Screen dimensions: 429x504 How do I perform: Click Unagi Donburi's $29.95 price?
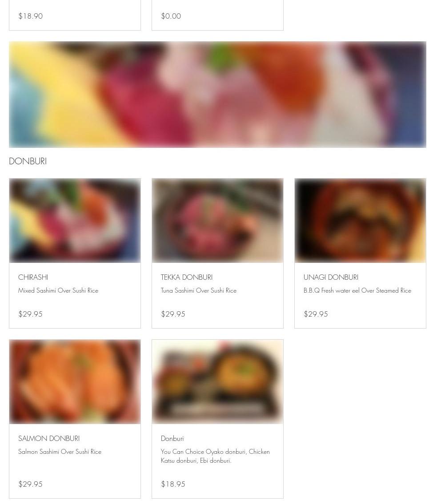pyautogui.click(x=316, y=314)
